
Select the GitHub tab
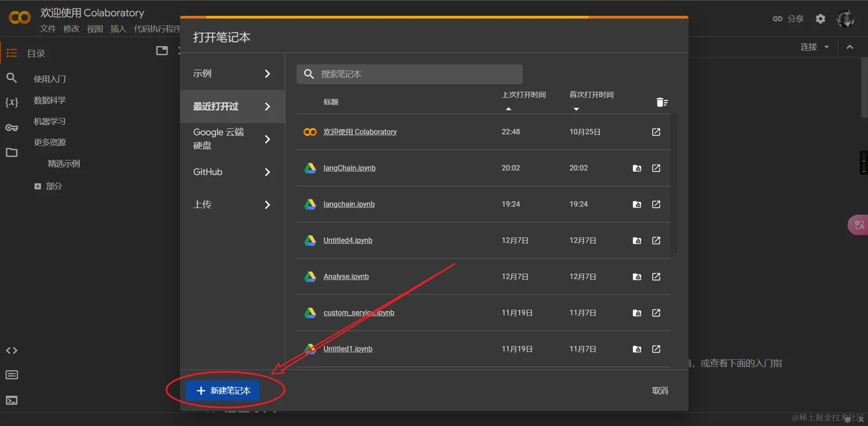[232, 172]
